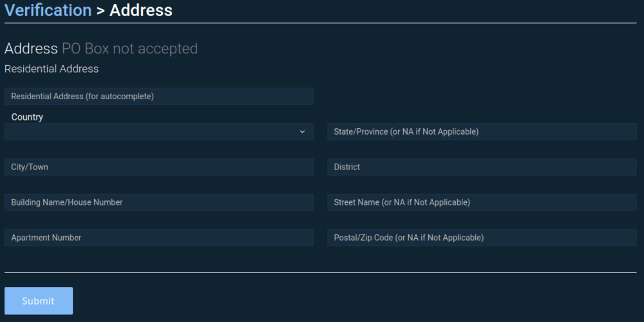Select the City/Town text field

tap(158, 167)
